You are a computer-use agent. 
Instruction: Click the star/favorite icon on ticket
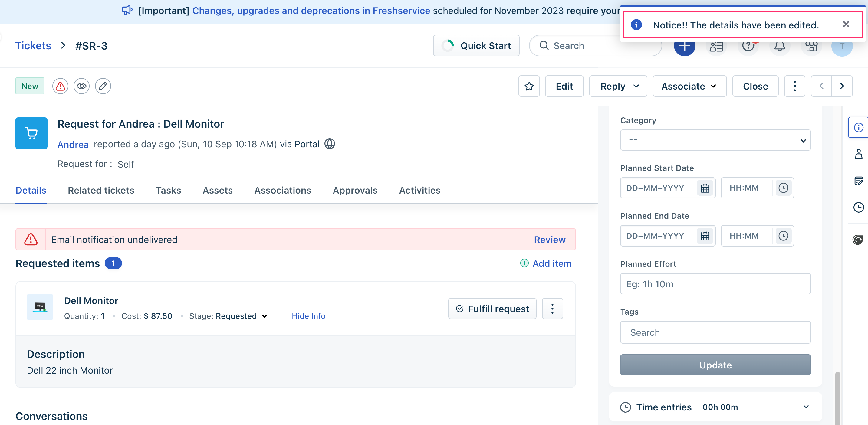529,86
